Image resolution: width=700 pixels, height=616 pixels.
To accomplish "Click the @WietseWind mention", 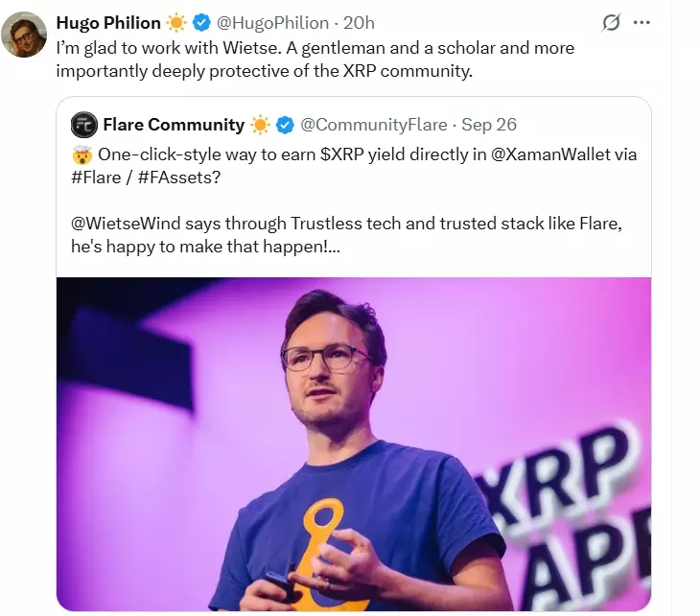I will pos(126,224).
